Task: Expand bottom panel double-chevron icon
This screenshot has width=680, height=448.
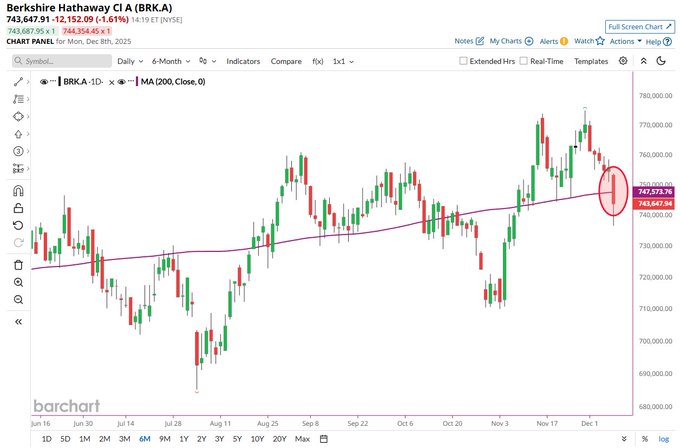Action: 624,439
